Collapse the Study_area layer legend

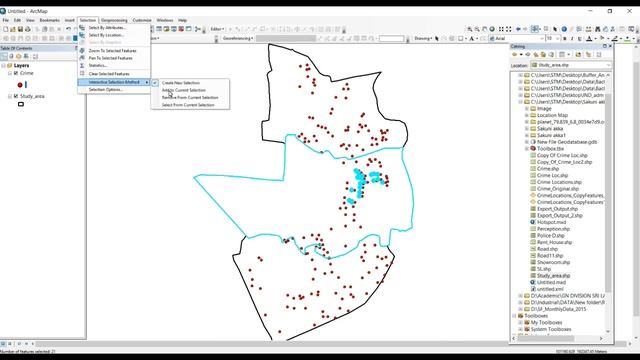coord(10,96)
